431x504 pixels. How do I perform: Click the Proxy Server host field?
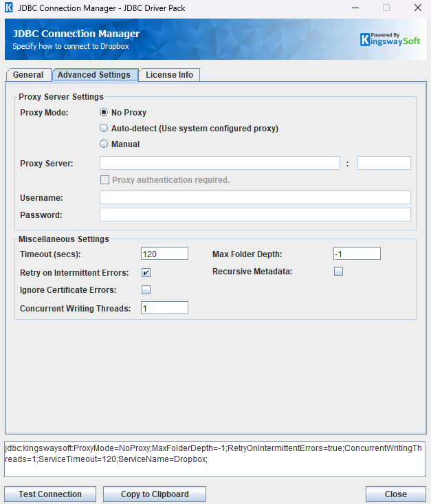pyautogui.click(x=220, y=163)
